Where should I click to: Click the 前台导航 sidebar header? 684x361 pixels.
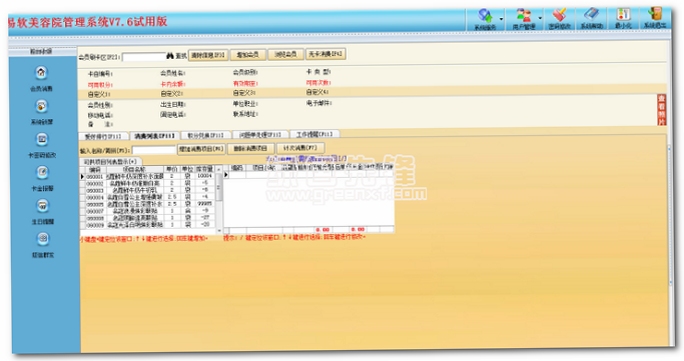pyautogui.click(x=41, y=51)
